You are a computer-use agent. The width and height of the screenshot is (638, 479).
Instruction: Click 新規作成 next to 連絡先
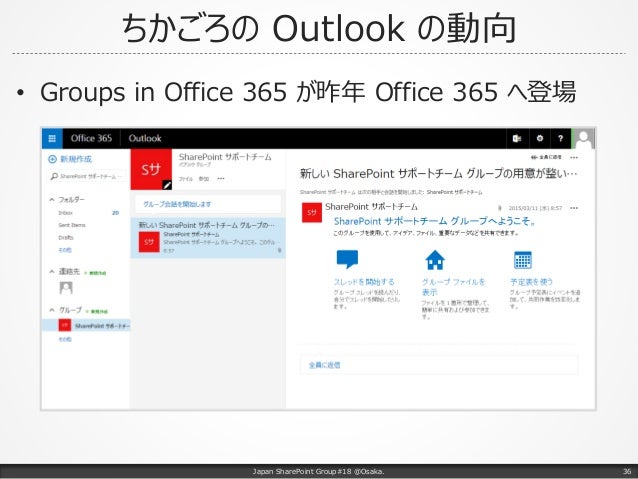(x=95, y=273)
